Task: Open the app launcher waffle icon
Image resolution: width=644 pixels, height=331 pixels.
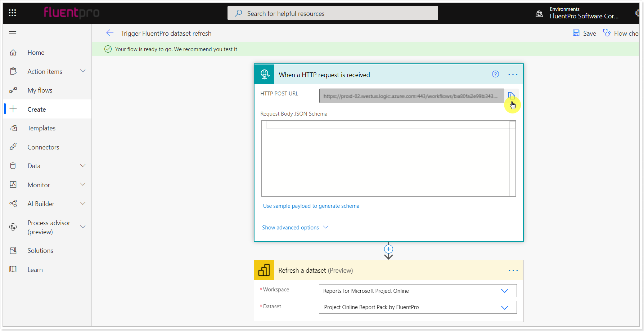Action: pos(12,13)
